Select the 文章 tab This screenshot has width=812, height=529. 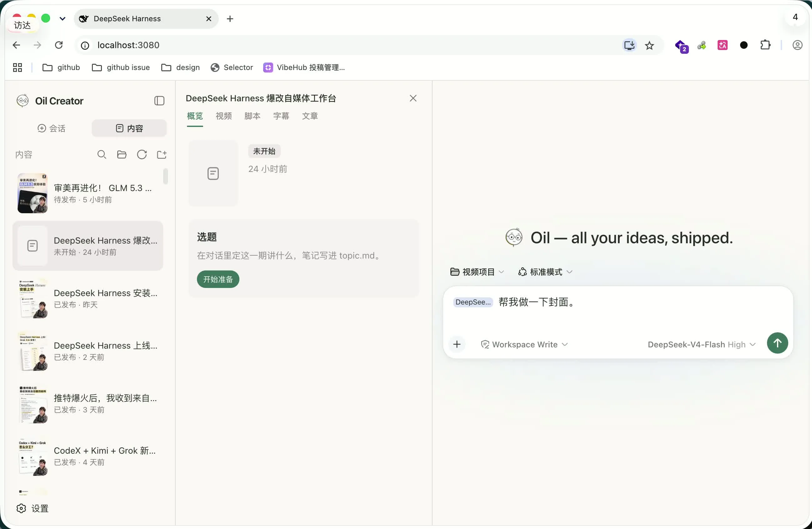[x=310, y=116]
